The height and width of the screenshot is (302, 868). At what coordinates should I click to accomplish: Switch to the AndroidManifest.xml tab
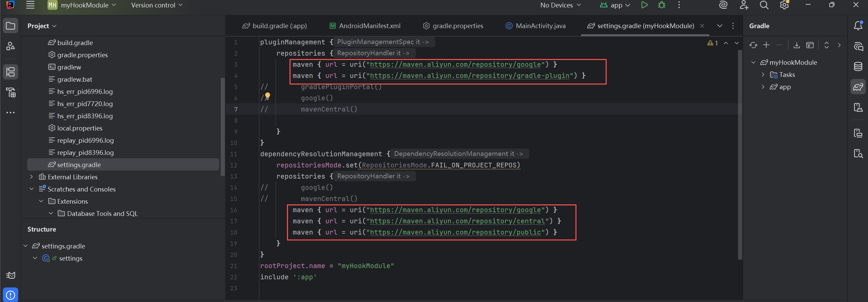click(x=365, y=26)
